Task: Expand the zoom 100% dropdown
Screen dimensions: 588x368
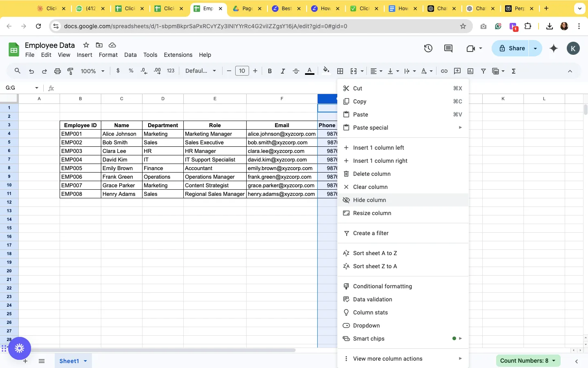Action: 93,71
